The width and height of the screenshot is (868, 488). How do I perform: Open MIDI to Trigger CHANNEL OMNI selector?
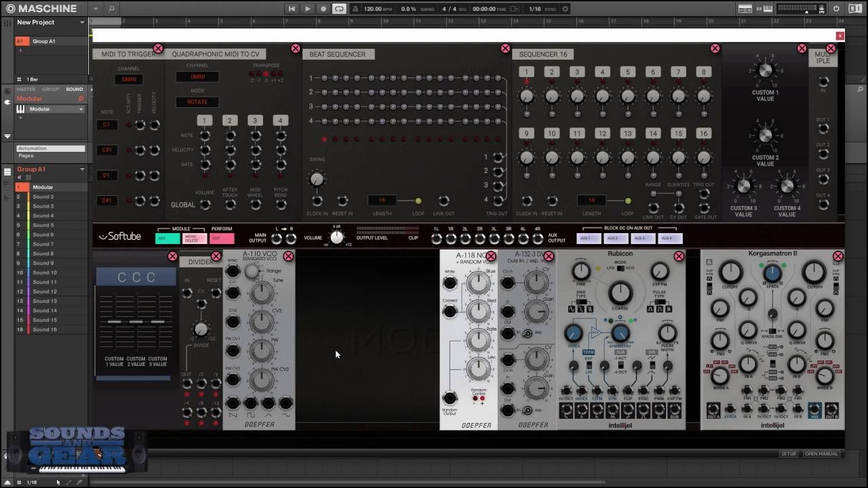point(129,79)
